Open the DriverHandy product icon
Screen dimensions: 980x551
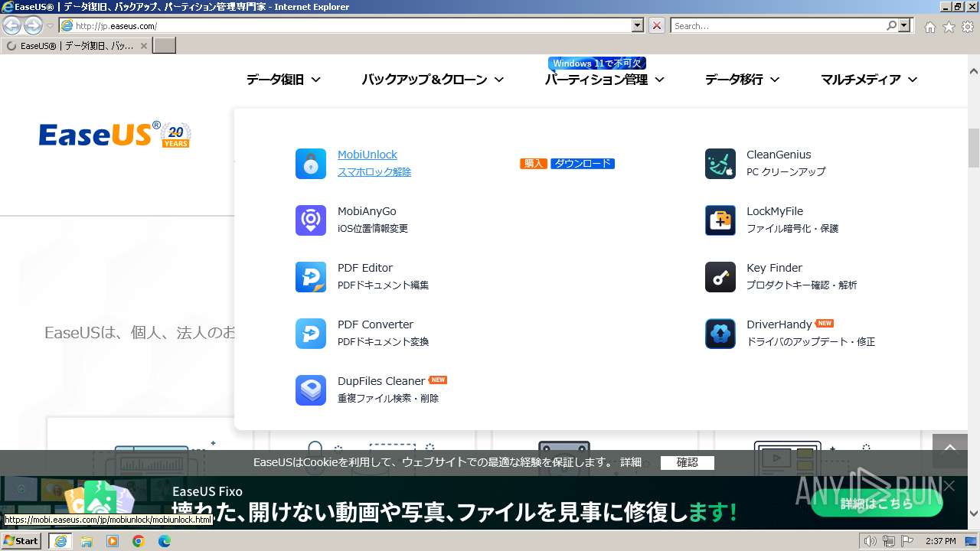(x=720, y=334)
